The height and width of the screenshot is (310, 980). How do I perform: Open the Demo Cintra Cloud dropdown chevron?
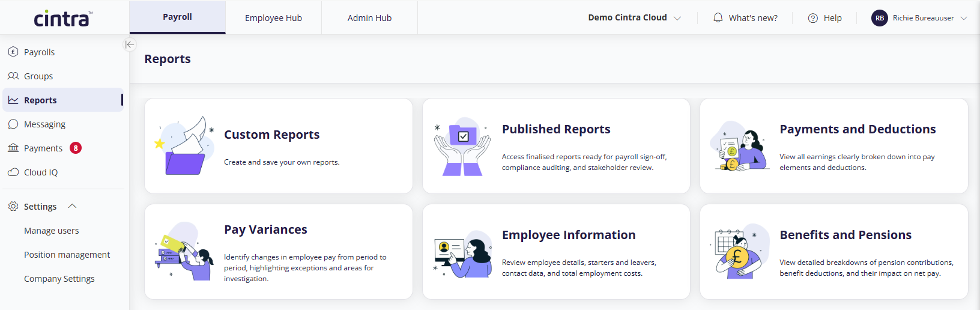(x=677, y=18)
